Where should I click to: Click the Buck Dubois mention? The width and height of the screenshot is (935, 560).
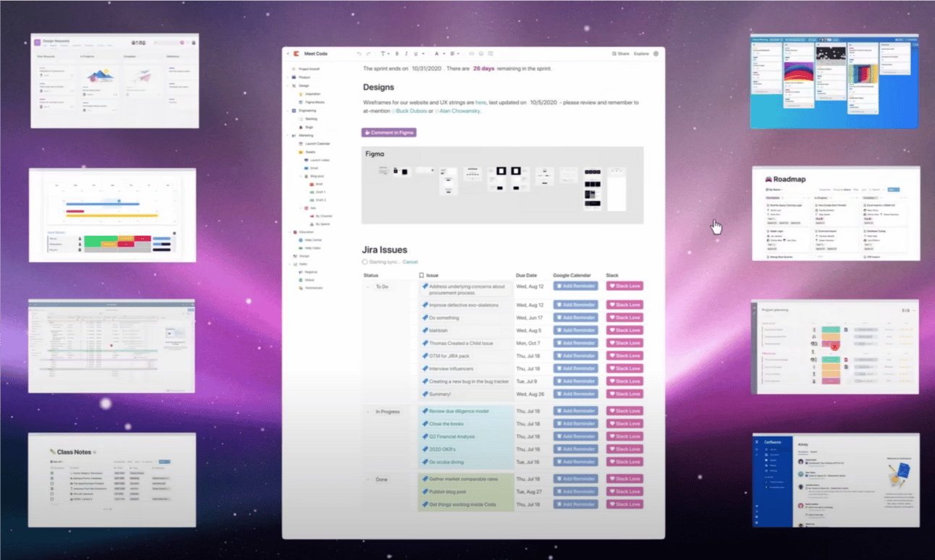click(x=410, y=111)
